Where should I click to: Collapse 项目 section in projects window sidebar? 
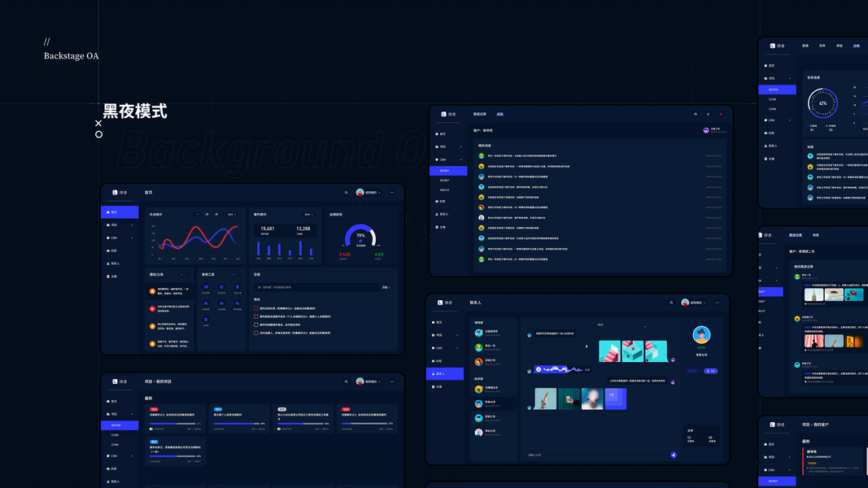click(132, 414)
